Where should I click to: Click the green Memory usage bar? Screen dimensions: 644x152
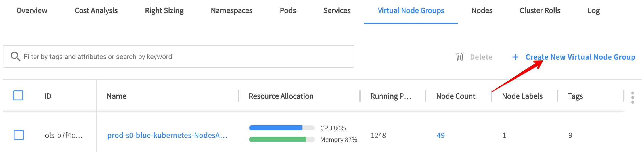[278, 139]
